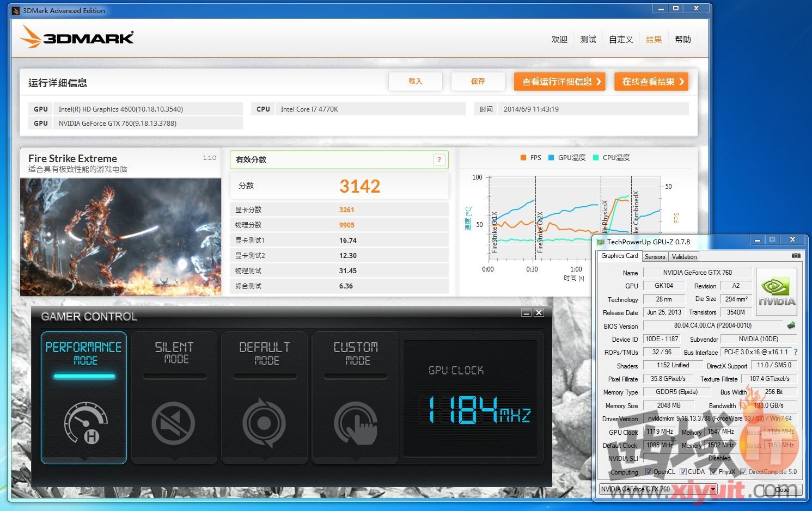This screenshot has height=511, width=812.
Task: Click the Custom Mode hand pointer icon
Action: click(356, 423)
